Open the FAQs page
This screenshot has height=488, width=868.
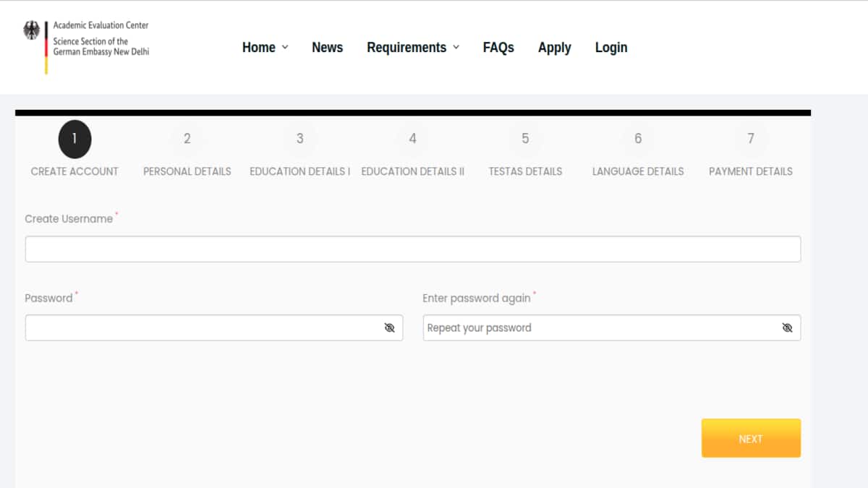498,47
